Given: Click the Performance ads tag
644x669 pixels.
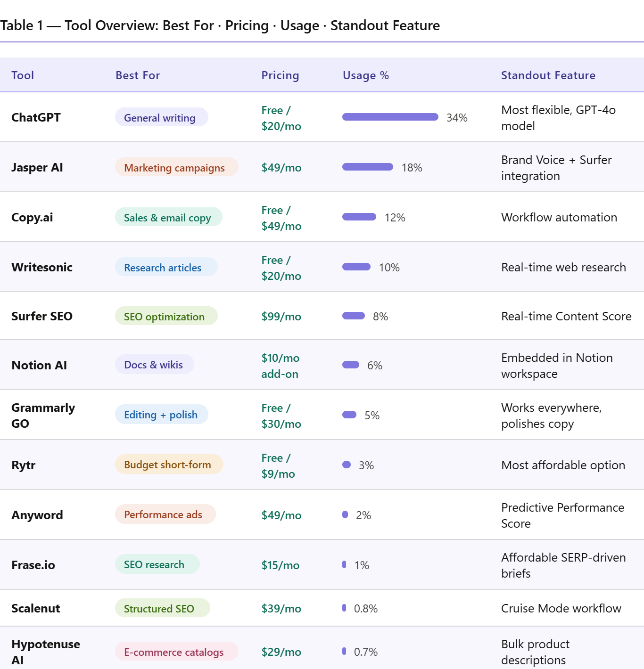Looking at the screenshot, I should tap(165, 514).
